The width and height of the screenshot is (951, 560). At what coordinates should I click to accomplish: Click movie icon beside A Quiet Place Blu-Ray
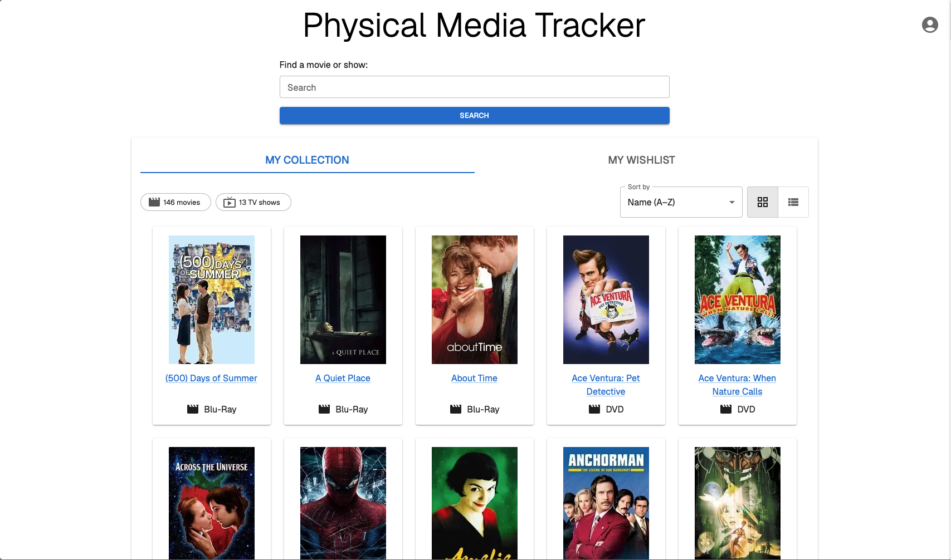point(324,409)
